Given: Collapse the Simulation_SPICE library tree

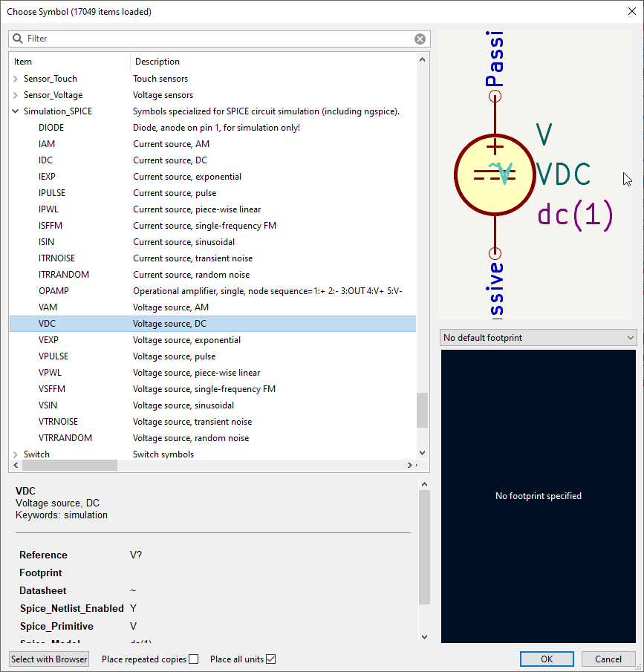Looking at the screenshot, I should pos(16,111).
